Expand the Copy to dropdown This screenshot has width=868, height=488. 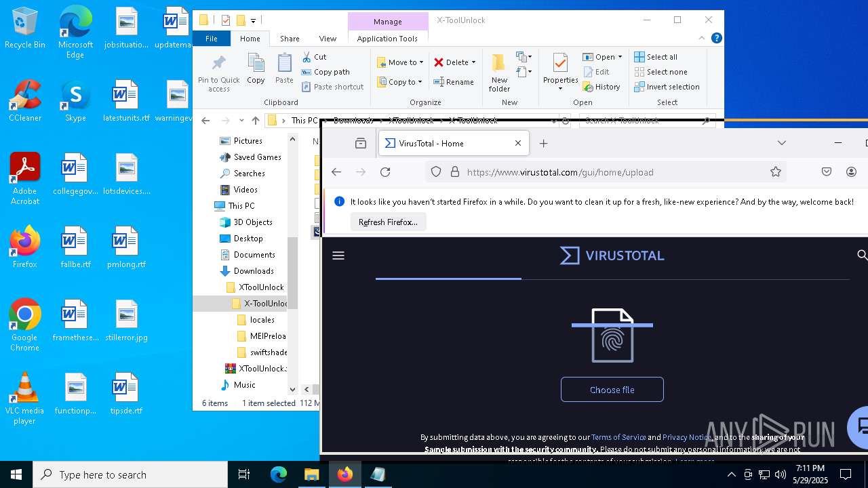coord(420,82)
